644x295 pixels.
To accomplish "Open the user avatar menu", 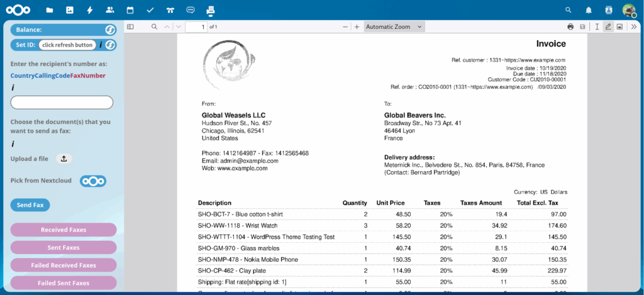I will click(x=628, y=10).
